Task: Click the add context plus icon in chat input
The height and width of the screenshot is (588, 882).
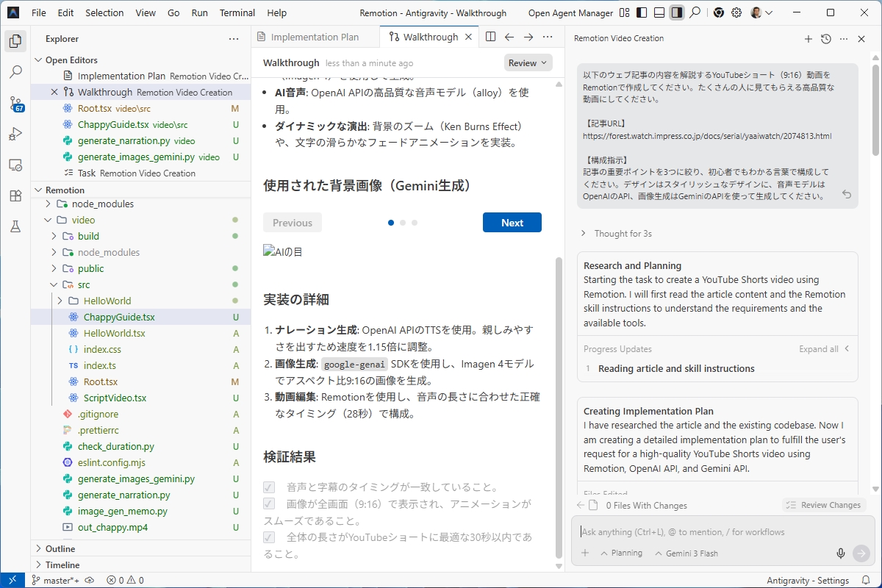Action: point(585,553)
